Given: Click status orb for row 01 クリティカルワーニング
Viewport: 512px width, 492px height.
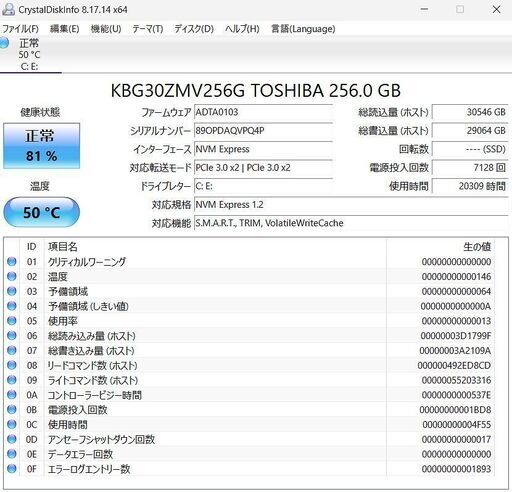Looking at the screenshot, I should coord(12,262).
